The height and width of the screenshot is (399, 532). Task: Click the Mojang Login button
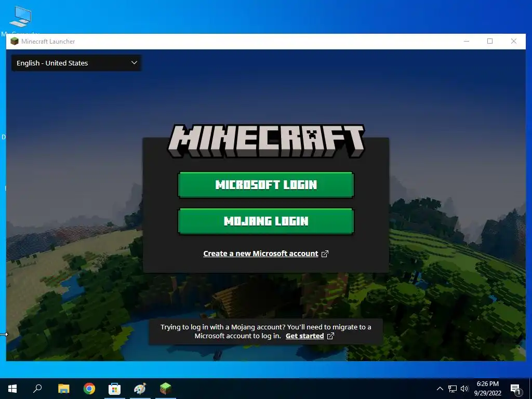(265, 221)
